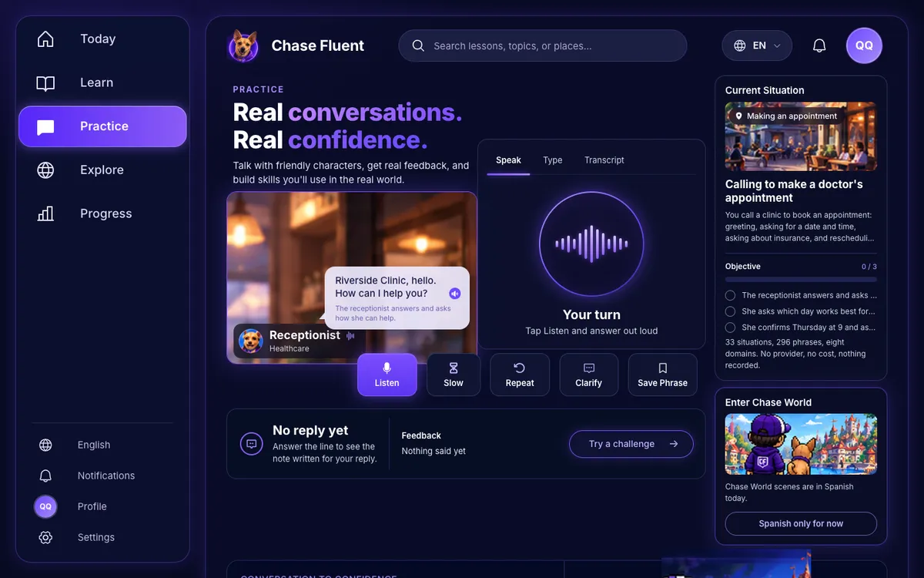The image size is (924, 578).
Task: Click the Receptionist dog avatar
Action: 251,341
